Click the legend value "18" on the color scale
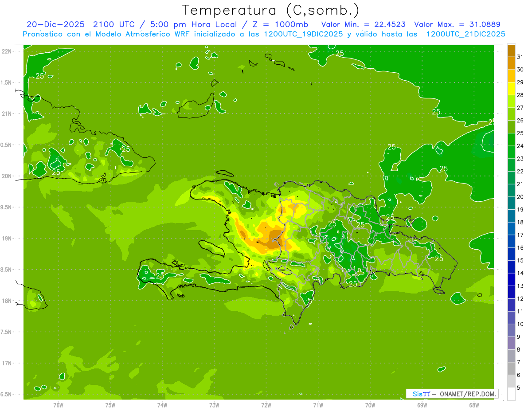The height and width of the screenshot is (411, 532). click(520, 222)
